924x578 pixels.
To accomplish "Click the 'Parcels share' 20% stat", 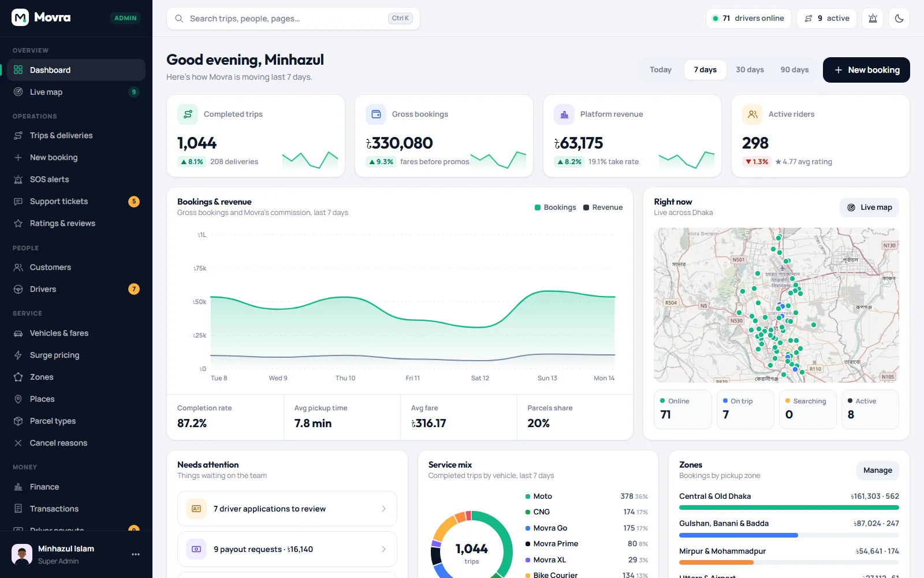I will pyautogui.click(x=575, y=417).
